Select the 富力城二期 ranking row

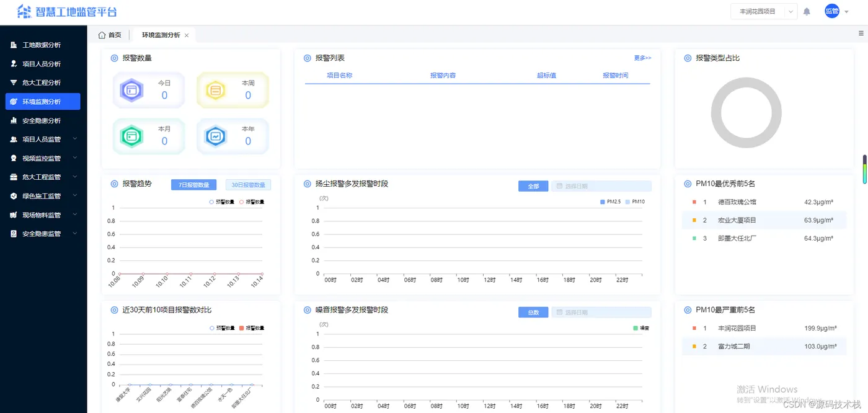click(764, 346)
